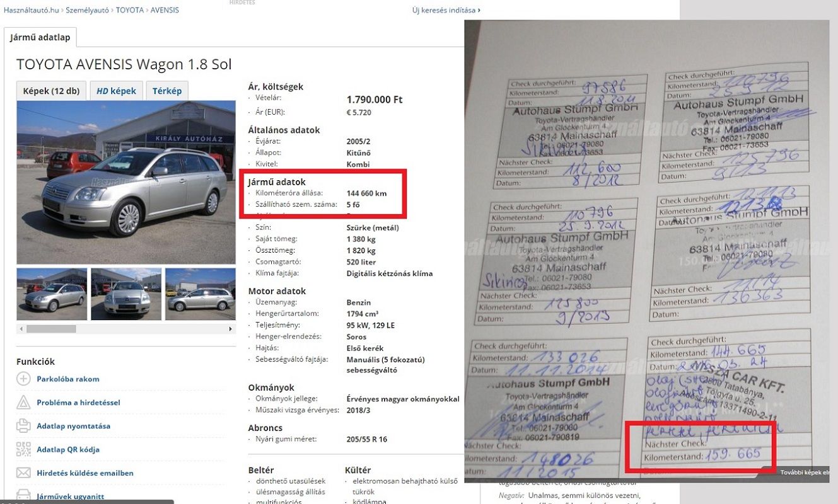Screen dimensions: 838x504
Task: Go to Használtautó.hu breadcrumb home link
Action: pos(31,10)
